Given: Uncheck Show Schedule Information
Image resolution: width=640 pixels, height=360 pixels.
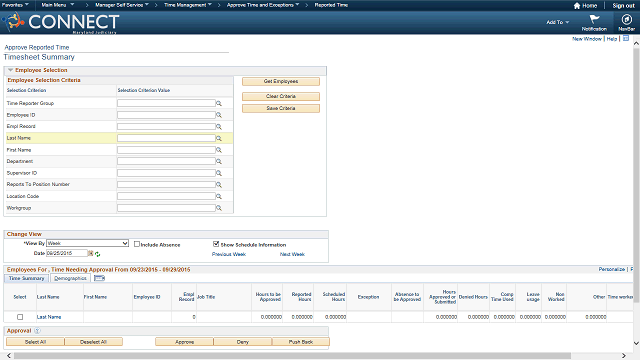Looking at the screenshot, I should pos(216,244).
